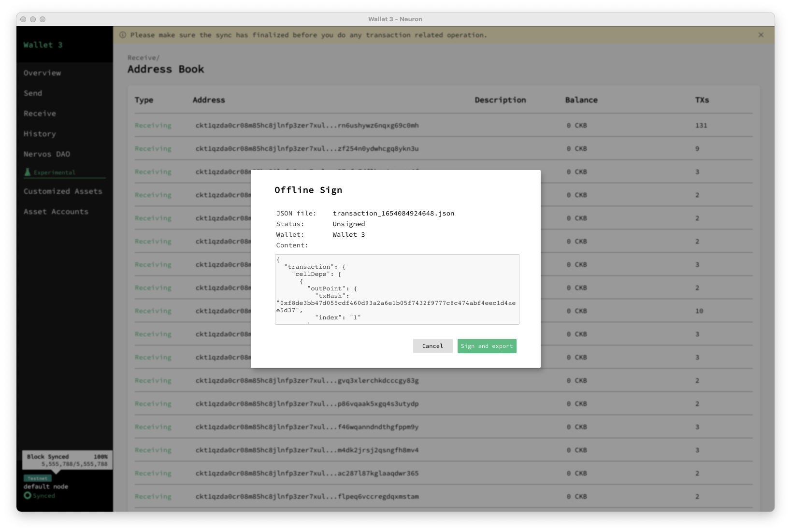View the transaction History page
The height and width of the screenshot is (532, 791).
click(40, 133)
